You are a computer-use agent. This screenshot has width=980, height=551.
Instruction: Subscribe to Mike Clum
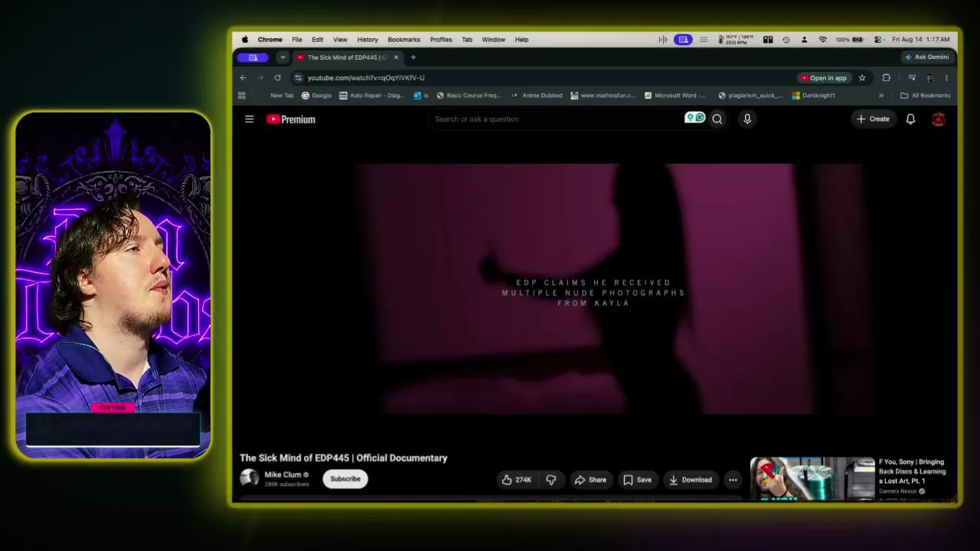(345, 479)
